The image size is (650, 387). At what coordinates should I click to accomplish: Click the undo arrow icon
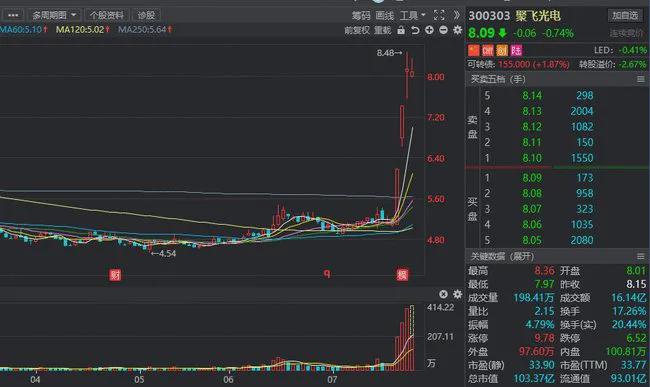click(x=415, y=30)
